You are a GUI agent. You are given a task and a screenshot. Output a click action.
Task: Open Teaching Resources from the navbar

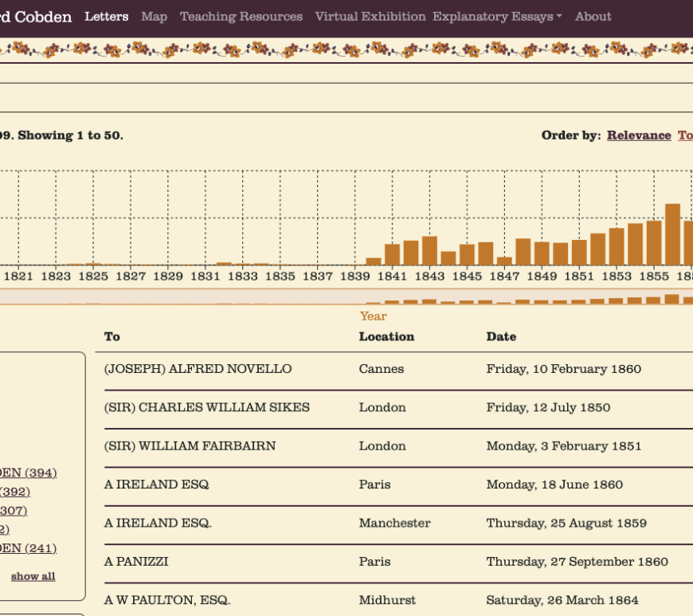coord(241,17)
